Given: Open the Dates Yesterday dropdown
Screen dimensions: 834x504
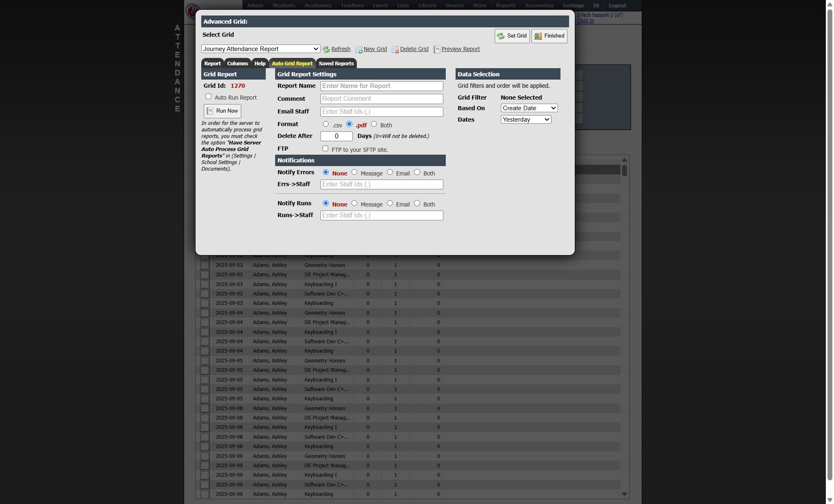Looking at the screenshot, I should (x=525, y=120).
